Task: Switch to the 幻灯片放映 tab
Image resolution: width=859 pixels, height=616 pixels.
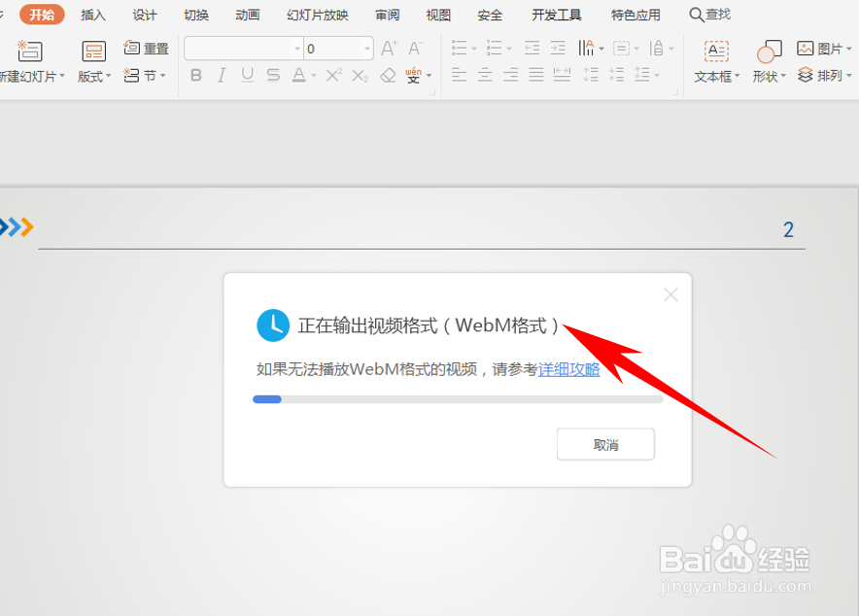Action: pos(318,15)
